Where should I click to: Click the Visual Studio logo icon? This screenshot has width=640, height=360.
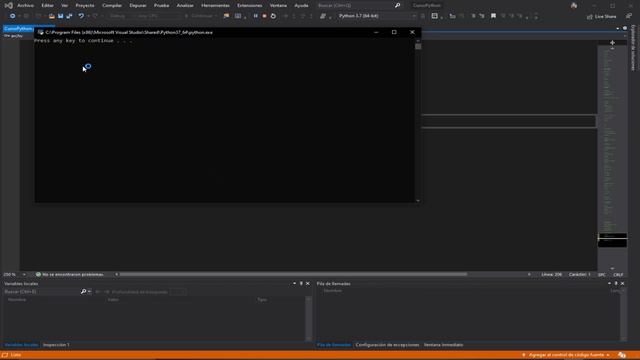point(9,5)
